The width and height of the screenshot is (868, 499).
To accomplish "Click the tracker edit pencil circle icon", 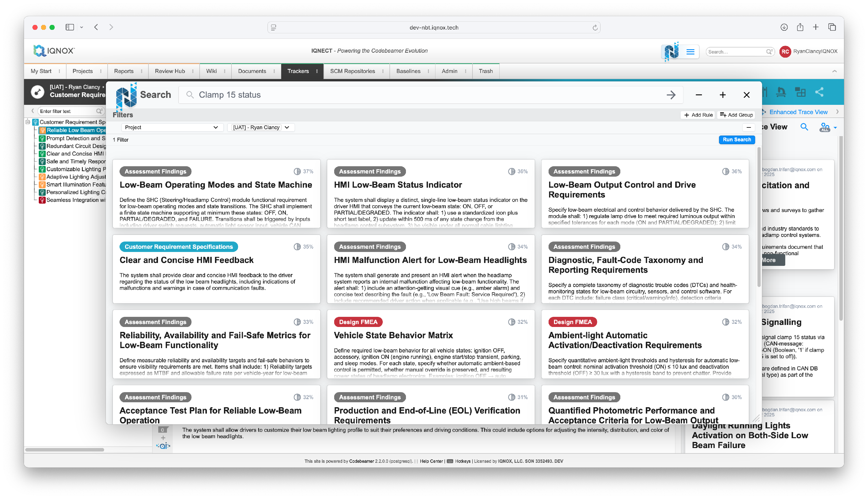I will [38, 92].
